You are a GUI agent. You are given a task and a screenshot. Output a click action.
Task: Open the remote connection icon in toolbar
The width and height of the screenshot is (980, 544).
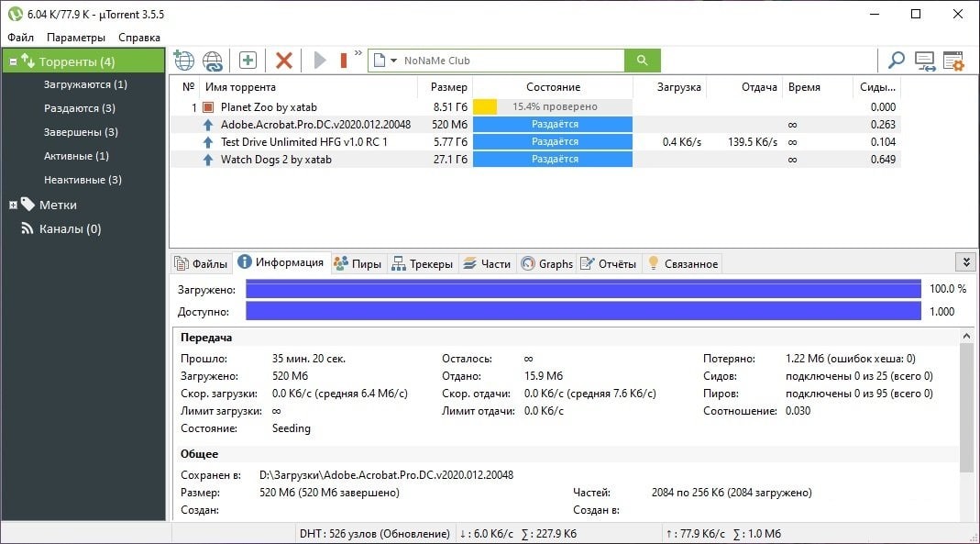925,61
